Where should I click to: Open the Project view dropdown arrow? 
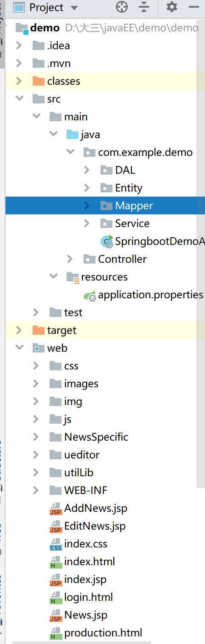tap(74, 8)
